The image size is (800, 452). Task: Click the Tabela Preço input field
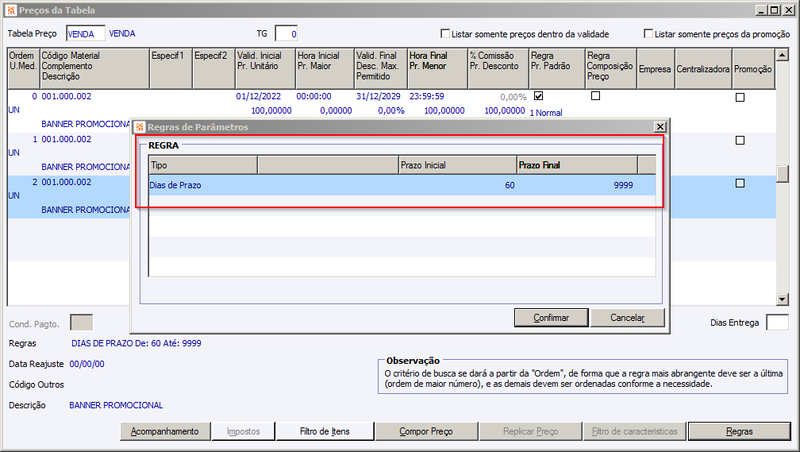pyautogui.click(x=85, y=34)
